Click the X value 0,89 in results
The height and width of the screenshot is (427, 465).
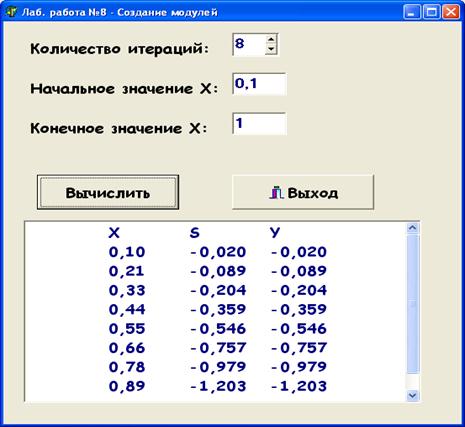[127, 386]
